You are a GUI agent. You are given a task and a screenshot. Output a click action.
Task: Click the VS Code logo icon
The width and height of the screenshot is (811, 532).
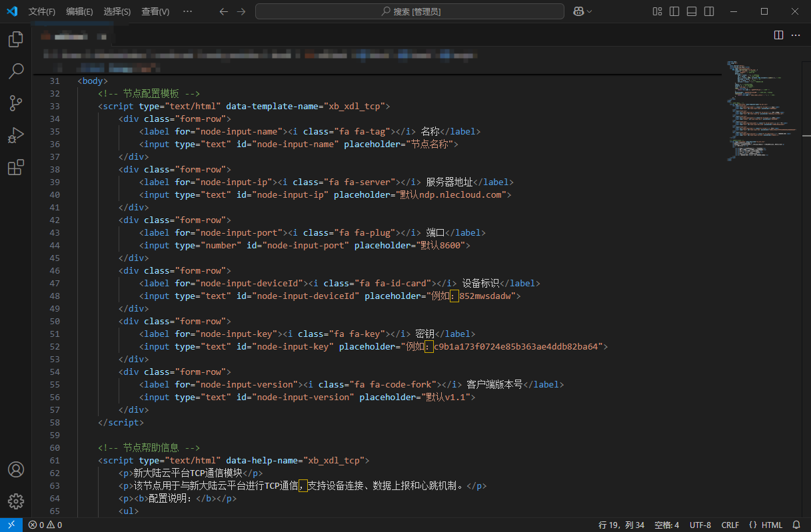point(12,11)
